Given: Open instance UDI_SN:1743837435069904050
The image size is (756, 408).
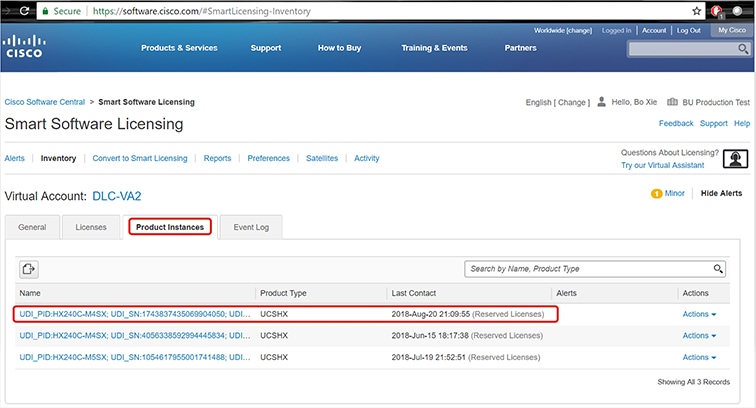Looking at the screenshot, I should (135, 314).
